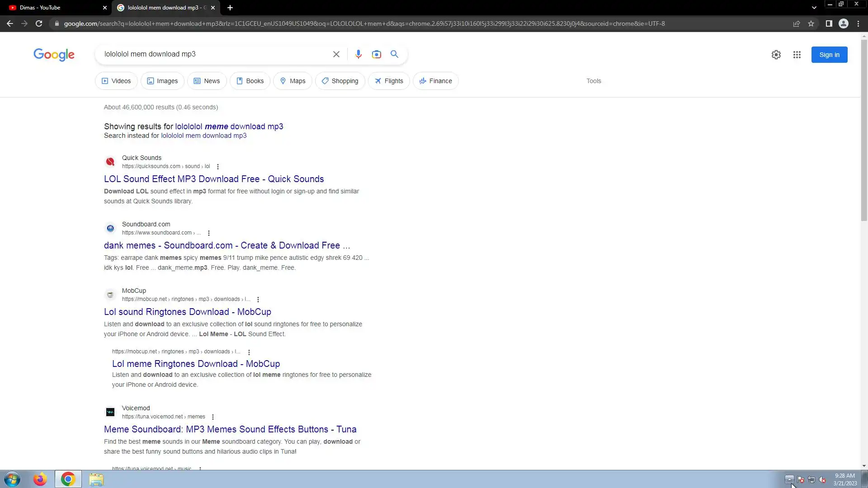Toggle Chrome side panel icon

(x=829, y=23)
